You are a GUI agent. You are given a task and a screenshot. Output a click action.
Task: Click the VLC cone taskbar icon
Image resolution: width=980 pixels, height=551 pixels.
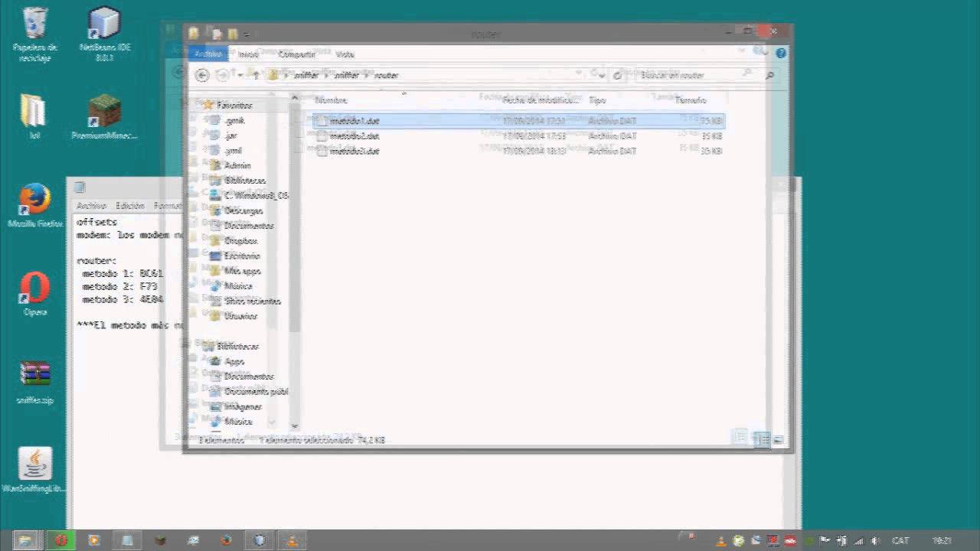(x=292, y=540)
